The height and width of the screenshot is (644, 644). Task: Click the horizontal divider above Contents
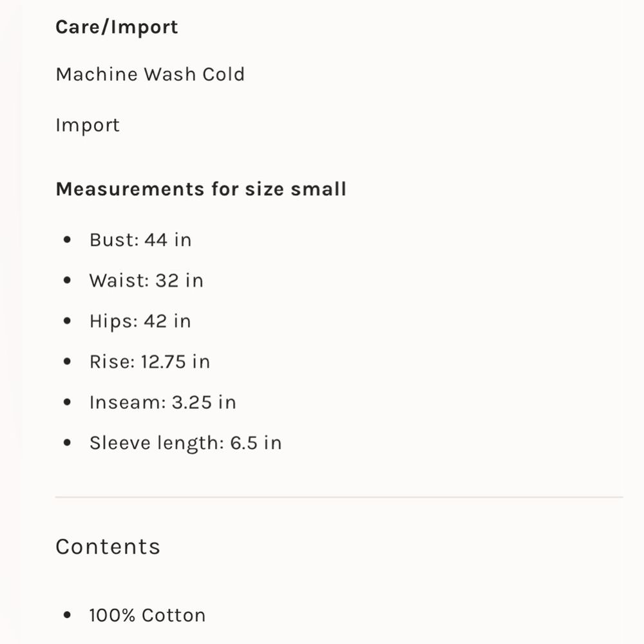[339, 497]
